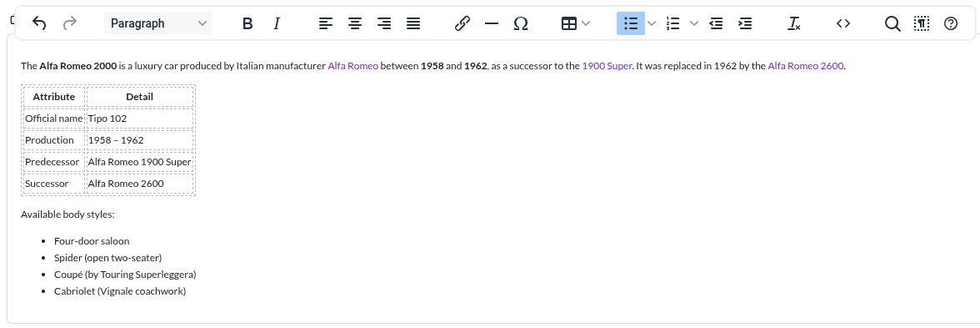Toggle bold formatting
The image size is (980, 328).
coord(247,23)
